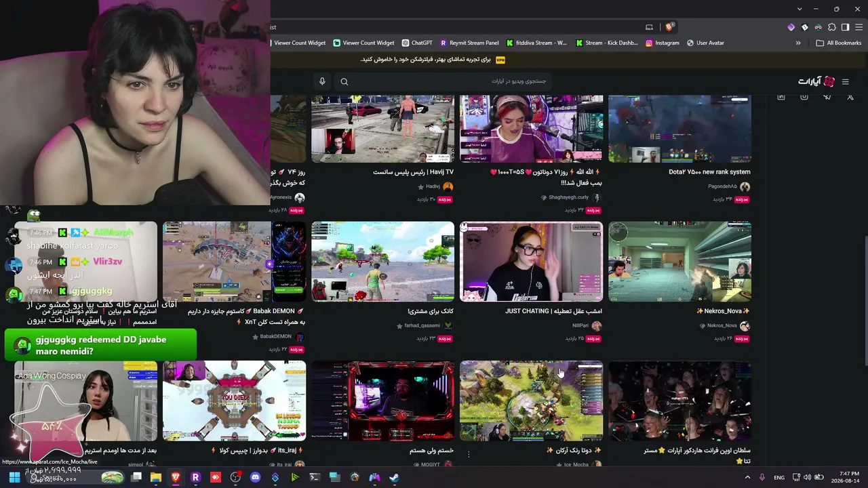
Task: Click the Brave browser taskbar icon
Action: tap(176, 477)
